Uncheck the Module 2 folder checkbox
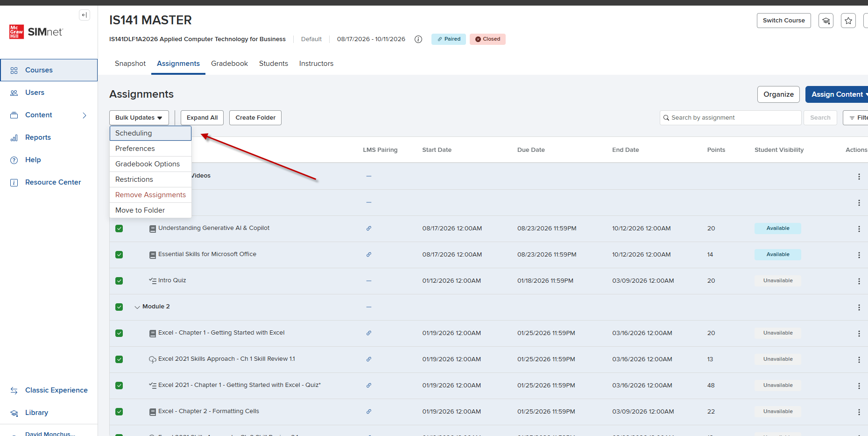Image resolution: width=868 pixels, height=436 pixels. click(119, 307)
